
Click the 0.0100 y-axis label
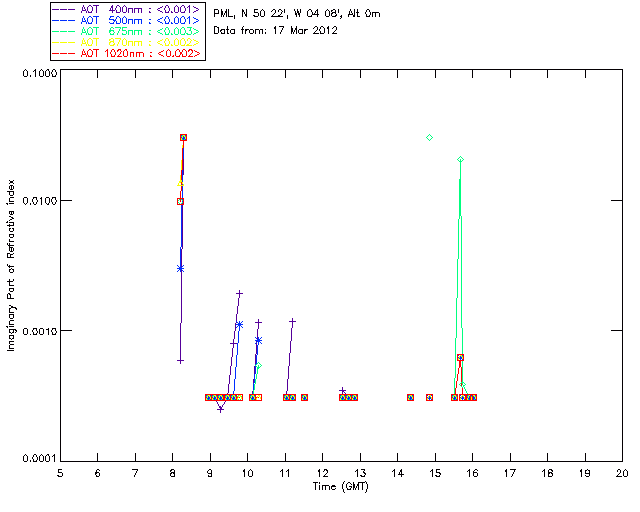coord(40,201)
